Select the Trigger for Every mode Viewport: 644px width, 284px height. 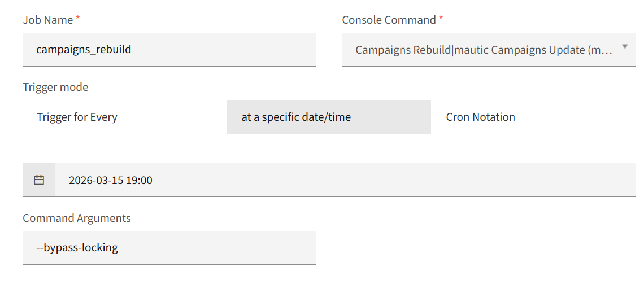pyautogui.click(x=77, y=117)
